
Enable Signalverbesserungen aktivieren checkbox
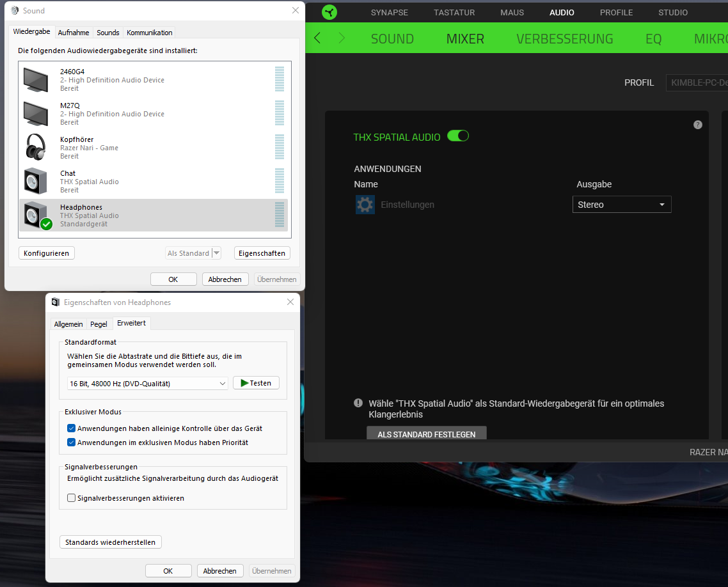pos(71,498)
